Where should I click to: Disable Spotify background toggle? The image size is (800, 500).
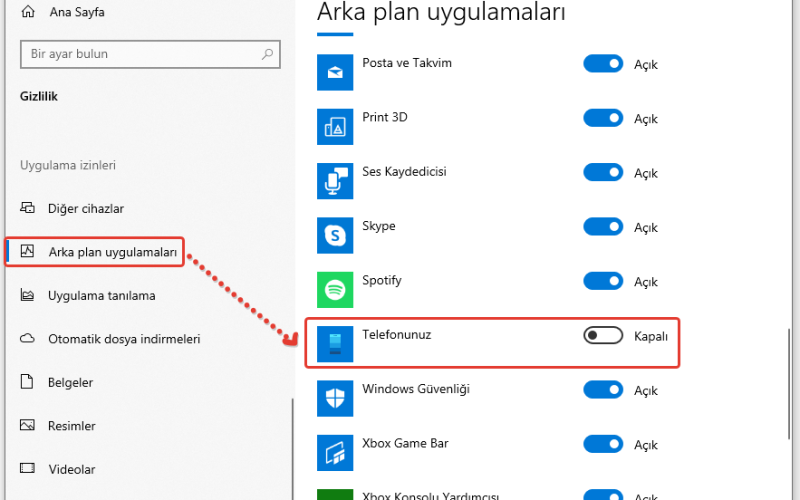[603, 281]
